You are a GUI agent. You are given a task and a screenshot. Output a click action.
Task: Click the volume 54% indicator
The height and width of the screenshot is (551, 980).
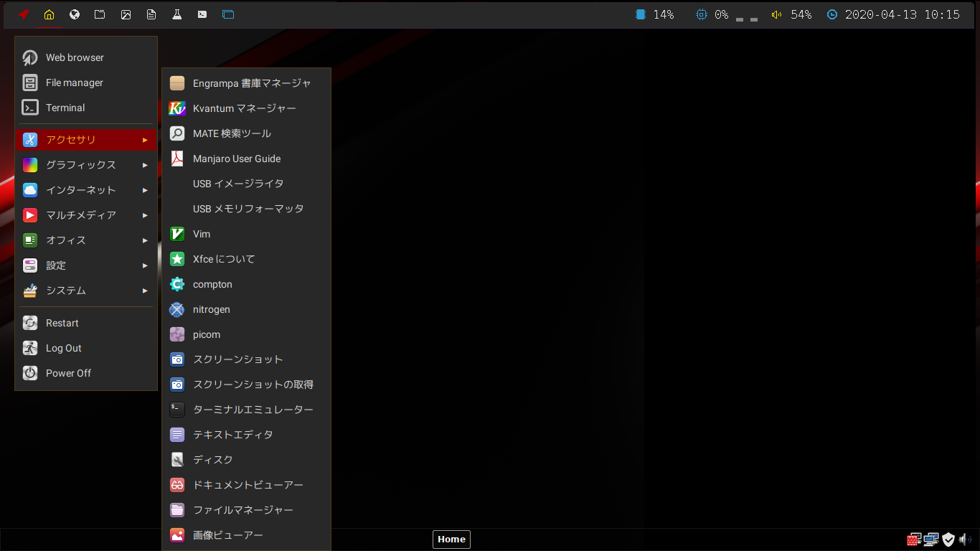791,14
